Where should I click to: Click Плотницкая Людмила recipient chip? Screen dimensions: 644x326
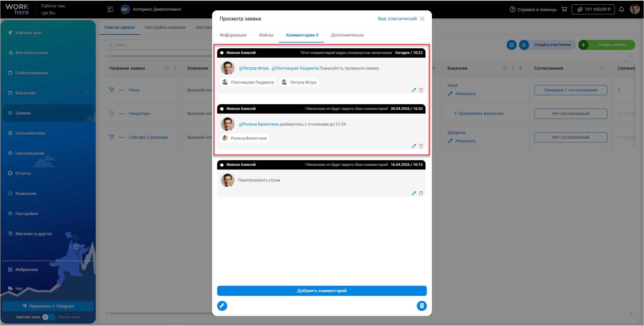coord(248,82)
